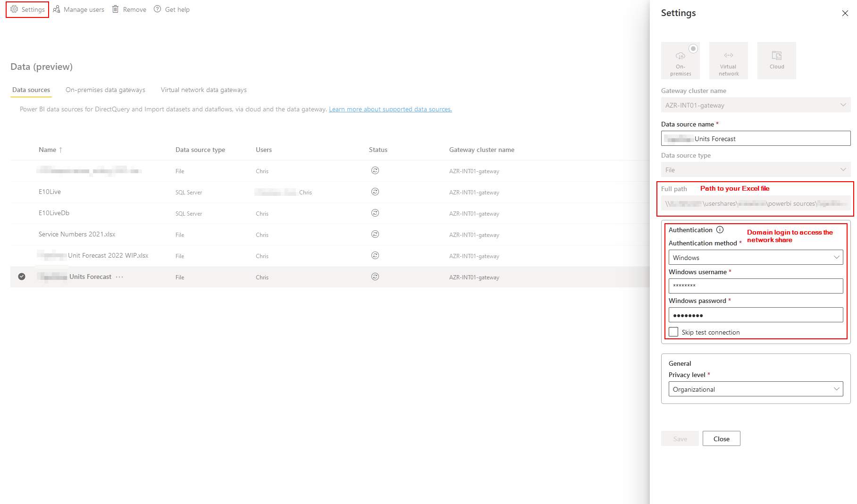Switch to the On-premises data gateways tab
The image size is (857, 504).
click(x=105, y=90)
